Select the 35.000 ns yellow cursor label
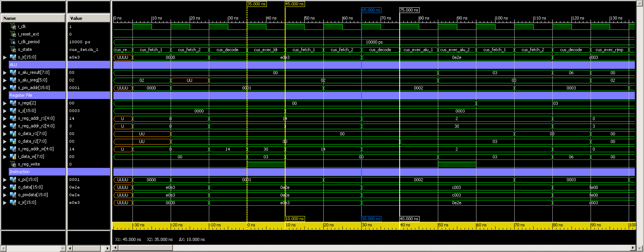The width and height of the screenshot is (644, 252). tap(256, 4)
